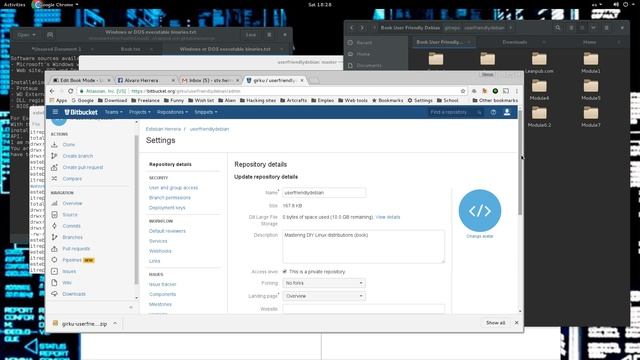Click the userfriendlydebian breadcrumb link
Screen dimensions: 640x360
point(209,129)
